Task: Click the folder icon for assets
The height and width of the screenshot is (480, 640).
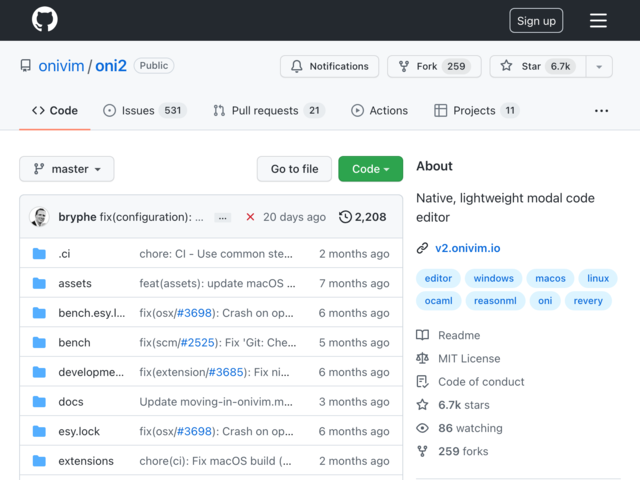Action: click(x=39, y=283)
